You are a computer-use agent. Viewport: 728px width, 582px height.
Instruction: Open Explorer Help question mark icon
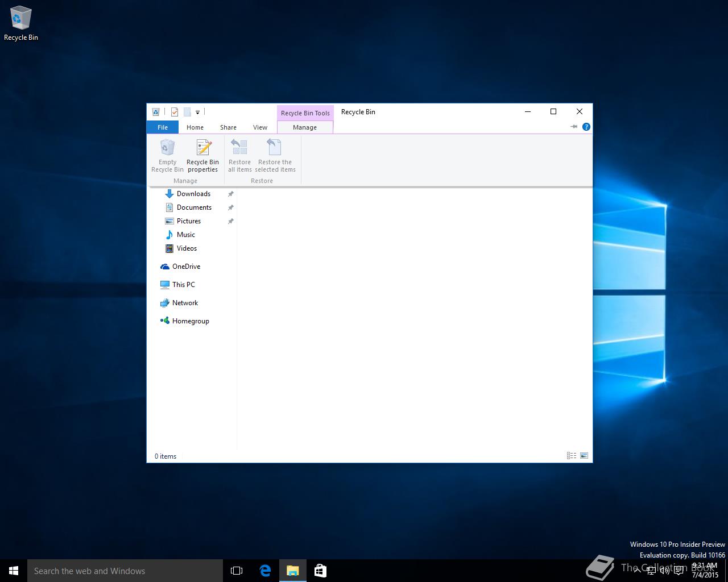tap(586, 127)
